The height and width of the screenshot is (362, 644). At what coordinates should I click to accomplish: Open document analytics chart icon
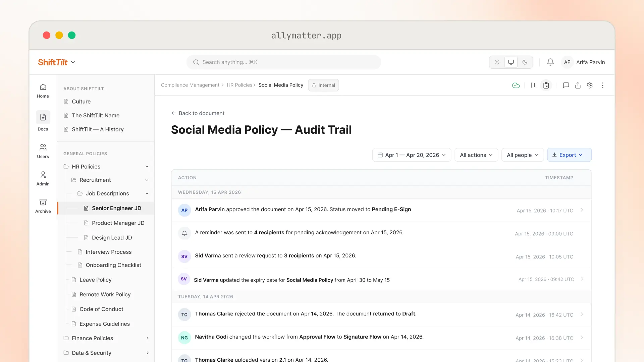[534, 85]
